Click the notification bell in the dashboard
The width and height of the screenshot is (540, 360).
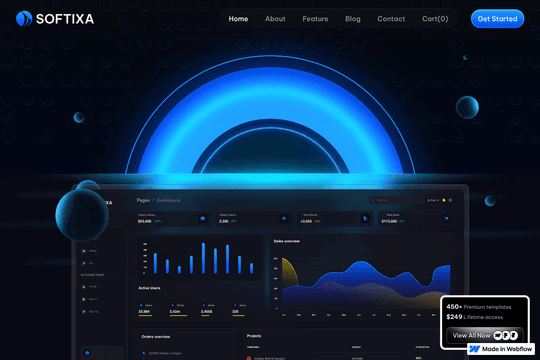[x=444, y=200]
